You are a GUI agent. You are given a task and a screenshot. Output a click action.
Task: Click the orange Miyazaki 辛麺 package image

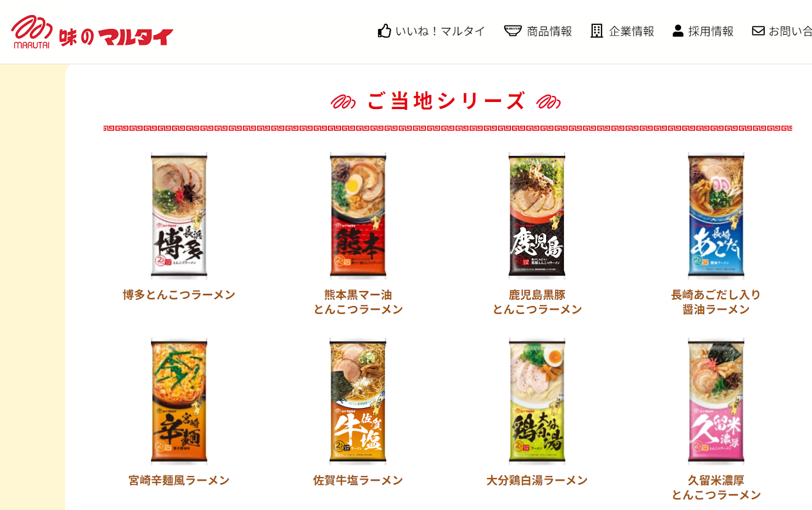[179, 401]
